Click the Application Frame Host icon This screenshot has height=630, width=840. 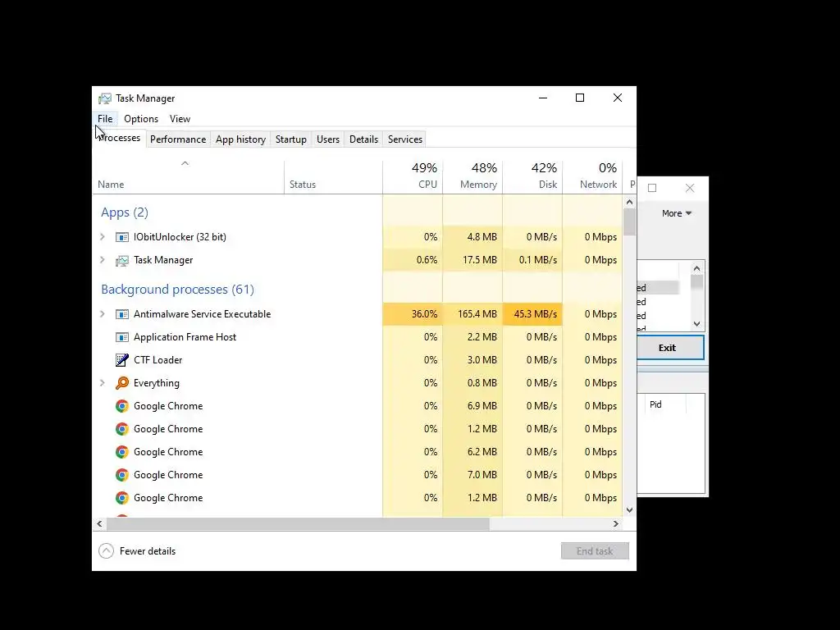(122, 337)
